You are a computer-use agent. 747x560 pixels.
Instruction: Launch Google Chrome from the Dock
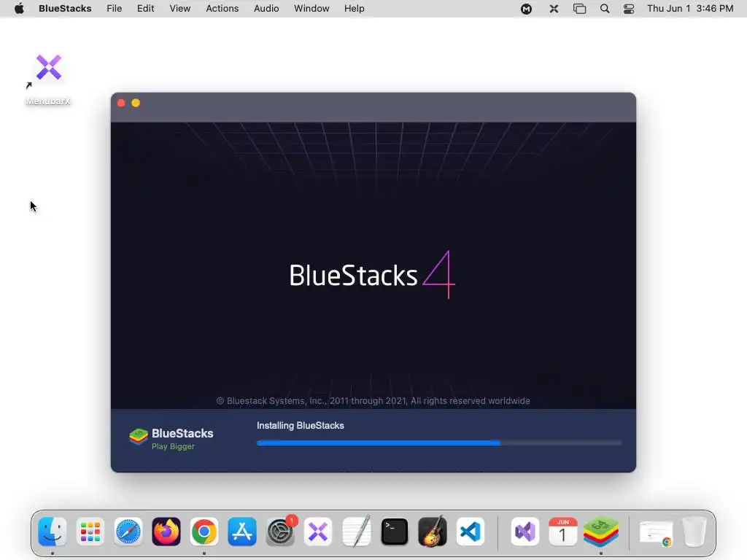pyautogui.click(x=204, y=532)
